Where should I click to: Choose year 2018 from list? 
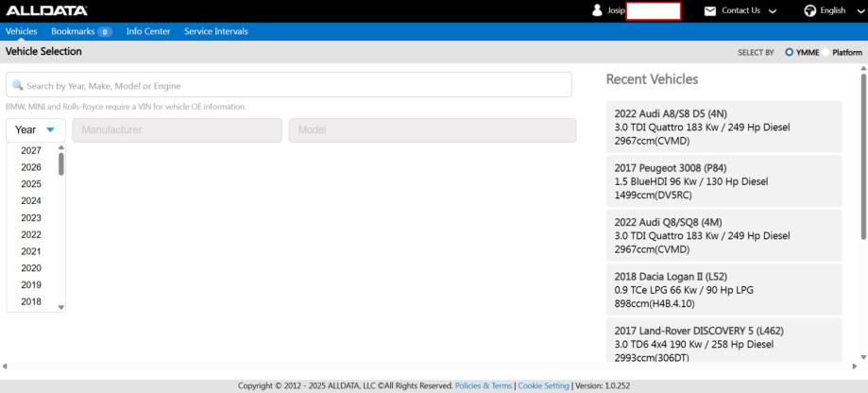31,301
